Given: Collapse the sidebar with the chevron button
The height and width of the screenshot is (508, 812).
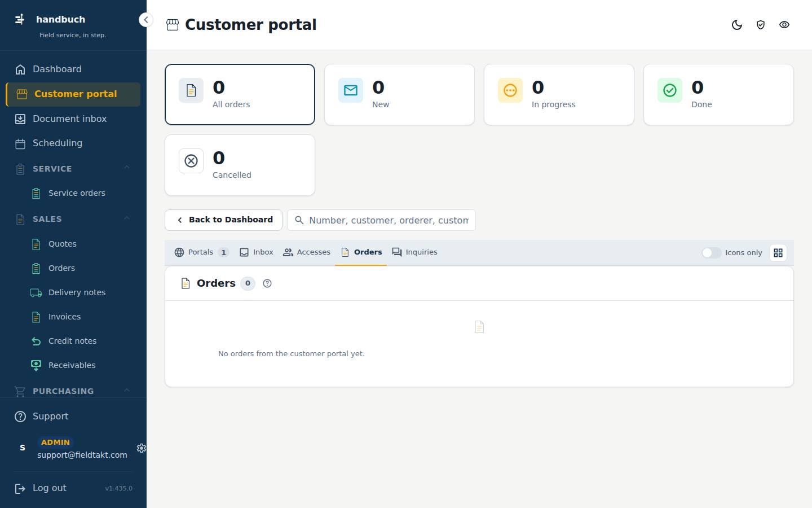Looking at the screenshot, I should tap(145, 20).
